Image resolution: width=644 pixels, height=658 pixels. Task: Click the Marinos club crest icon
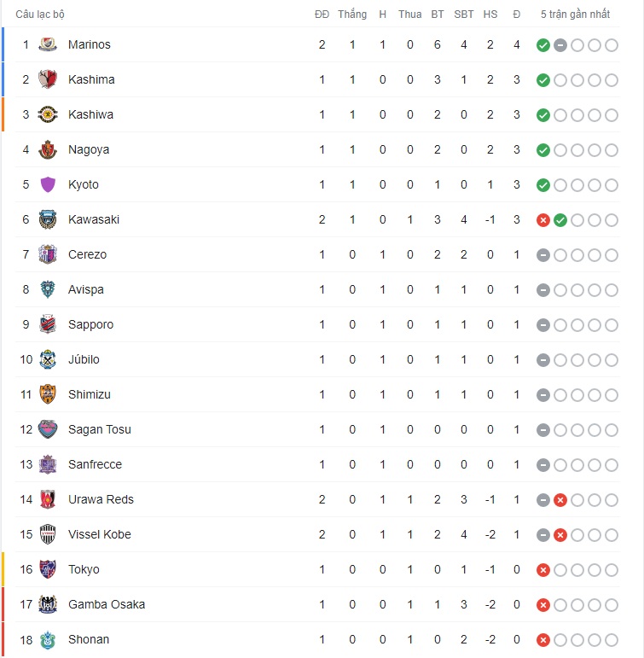coord(48,44)
